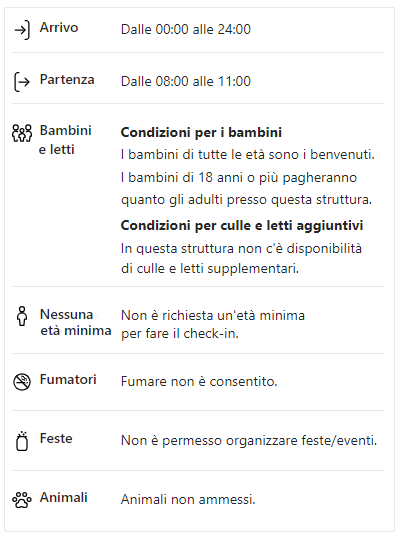The width and height of the screenshot is (397, 538).
Task: Click the Animali paw print icon
Action: coord(22,500)
